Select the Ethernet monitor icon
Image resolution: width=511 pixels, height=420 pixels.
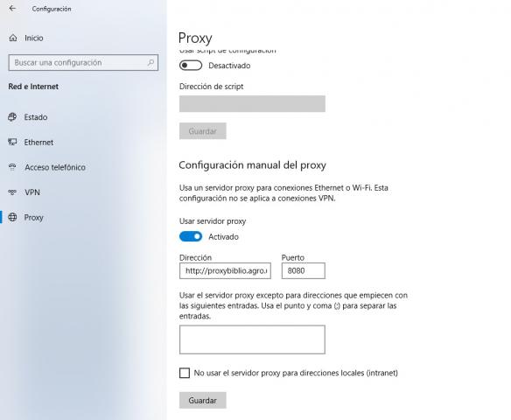pos(12,142)
